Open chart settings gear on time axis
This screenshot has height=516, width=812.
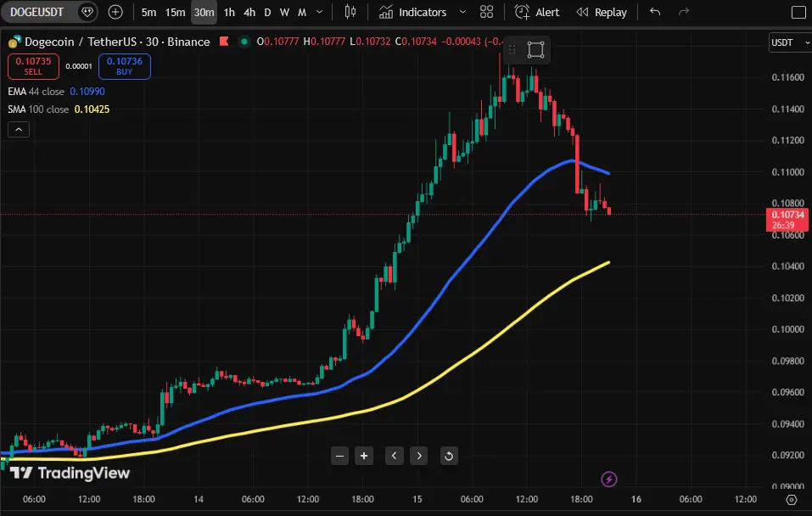point(792,499)
